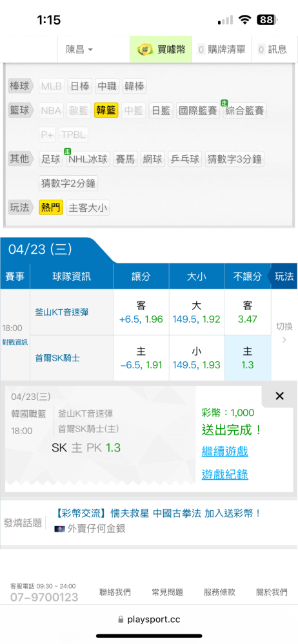Switch play type to 主客大小

coord(88,208)
